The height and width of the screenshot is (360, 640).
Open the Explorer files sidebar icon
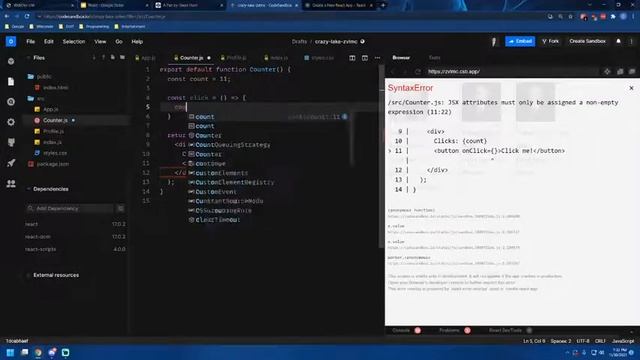coord(11,82)
